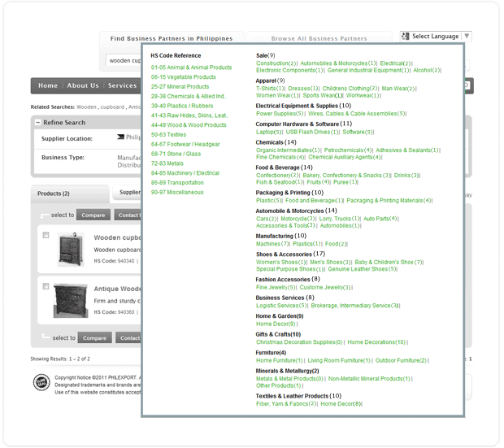
Task: Open the Wooden cupboard product thumbnail
Action: pyautogui.click(x=71, y=249)
